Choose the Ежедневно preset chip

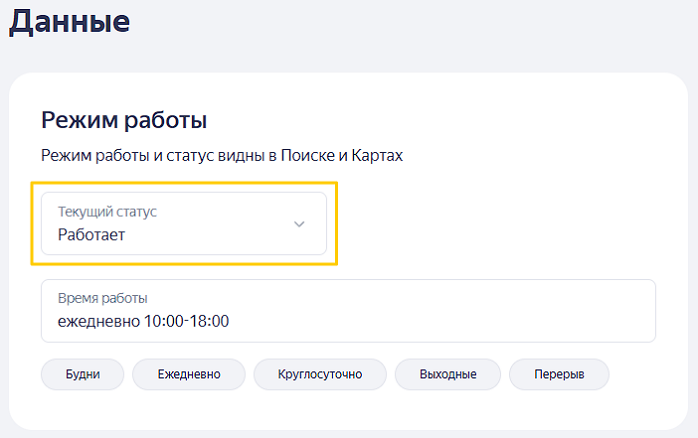[x=189, y=375]
